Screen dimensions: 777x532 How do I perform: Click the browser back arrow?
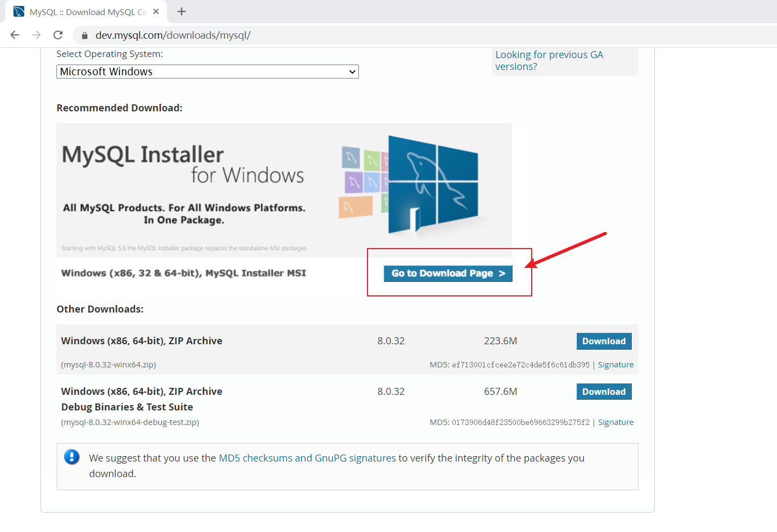click(15, 35)
